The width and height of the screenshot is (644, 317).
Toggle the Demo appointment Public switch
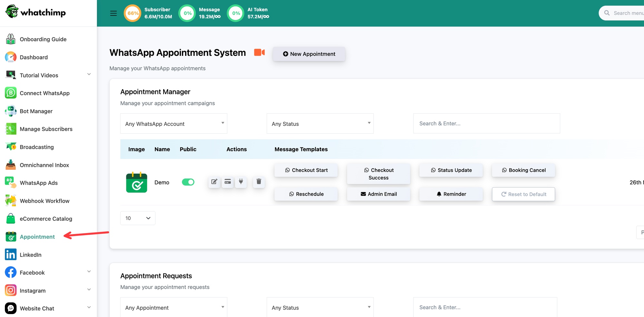click(188, 182)
